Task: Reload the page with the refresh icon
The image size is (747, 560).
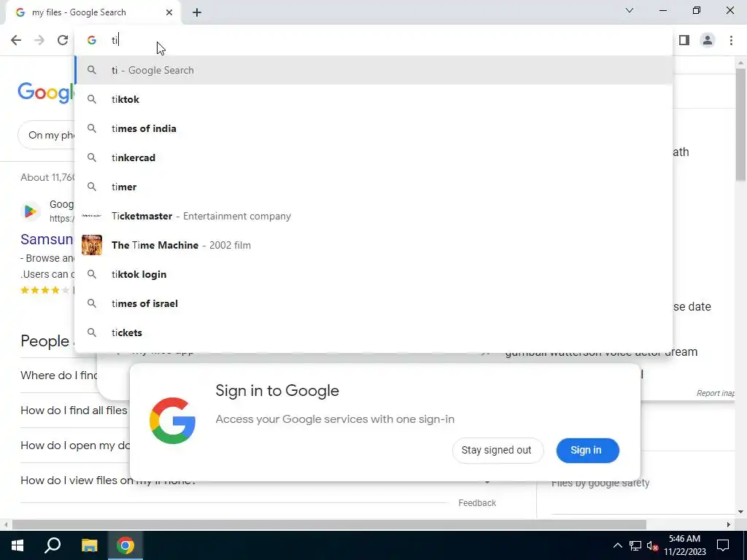Action: [63, 40]
